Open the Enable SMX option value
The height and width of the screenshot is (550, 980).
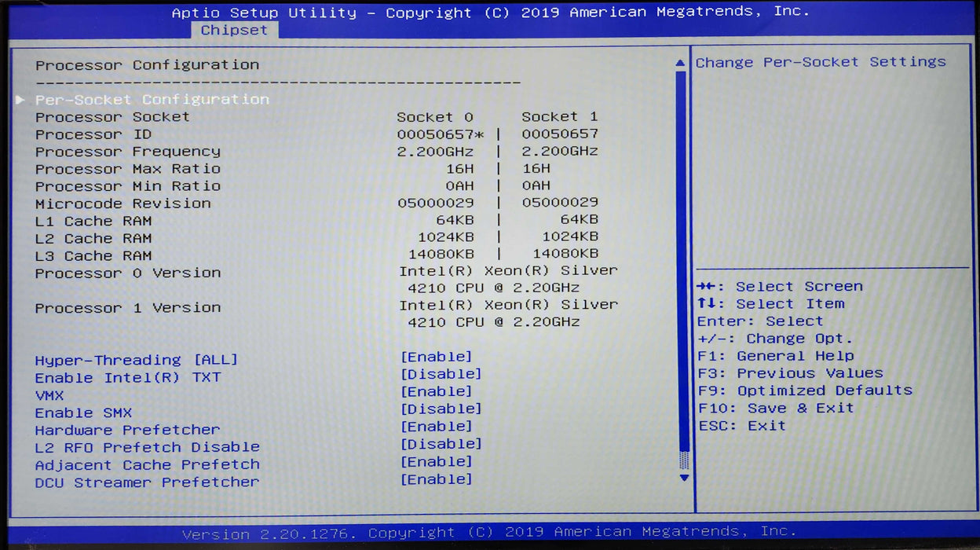pos(441,409)
